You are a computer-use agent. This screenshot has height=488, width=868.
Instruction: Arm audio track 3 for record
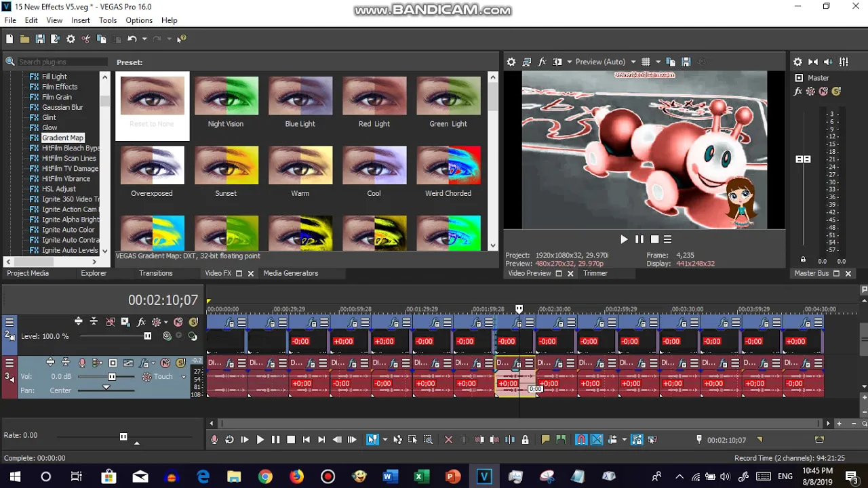(82, 363)
